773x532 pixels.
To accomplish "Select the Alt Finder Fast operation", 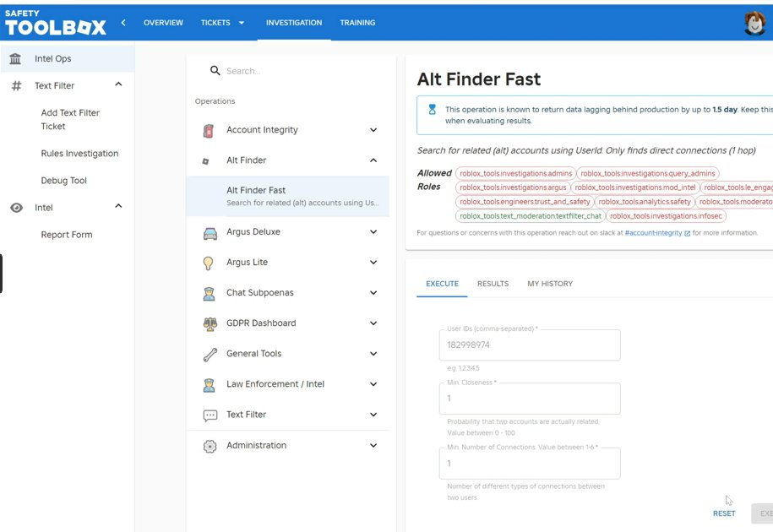I will 288,196.
